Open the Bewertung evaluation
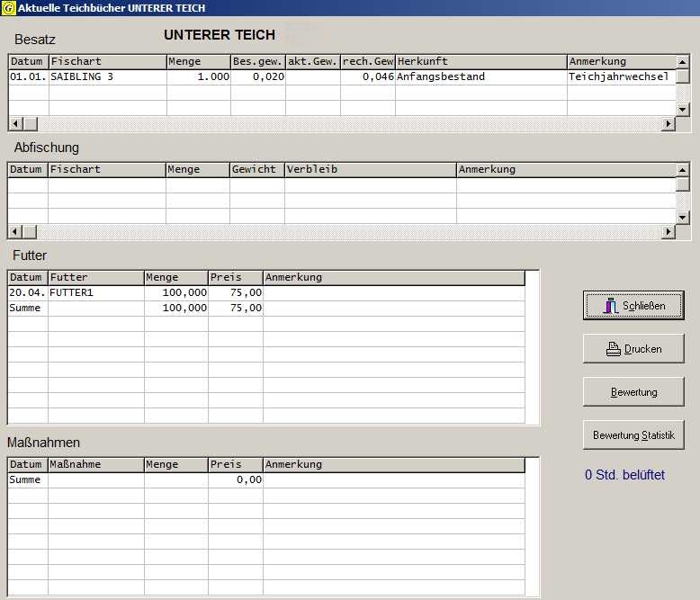700x600 pixels. 633,392
